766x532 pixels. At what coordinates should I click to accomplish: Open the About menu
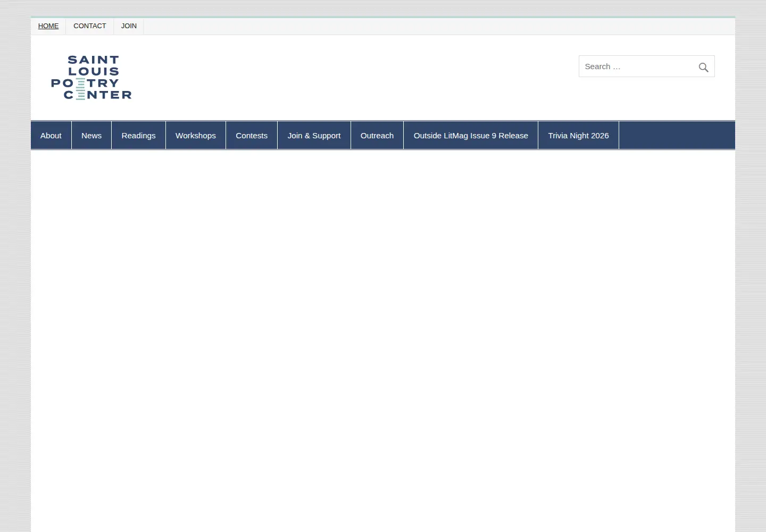pyautogui.click(x=51, y=136)
